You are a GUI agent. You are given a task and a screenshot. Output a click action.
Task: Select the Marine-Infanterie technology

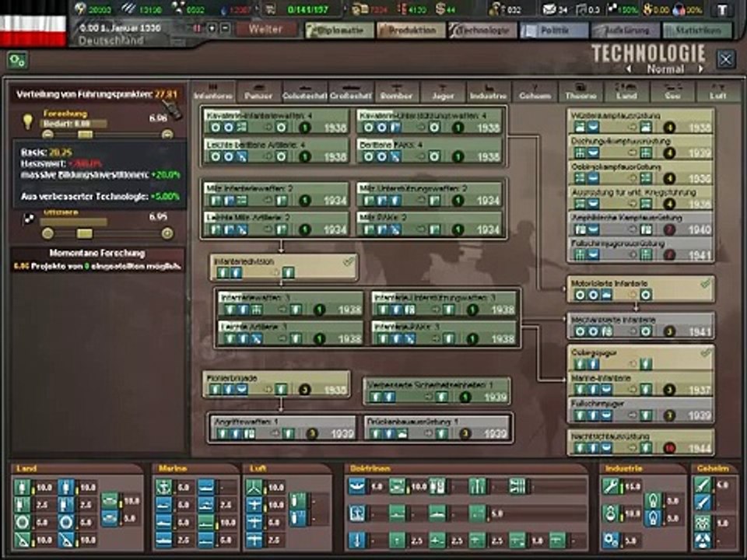[x=640, y=384]
